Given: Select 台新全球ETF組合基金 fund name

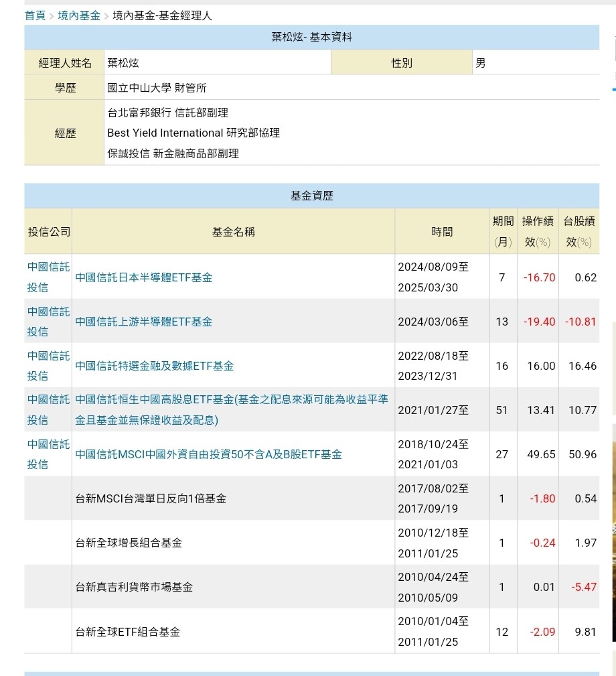Looking at the screenshot, I should click(127, 632).
